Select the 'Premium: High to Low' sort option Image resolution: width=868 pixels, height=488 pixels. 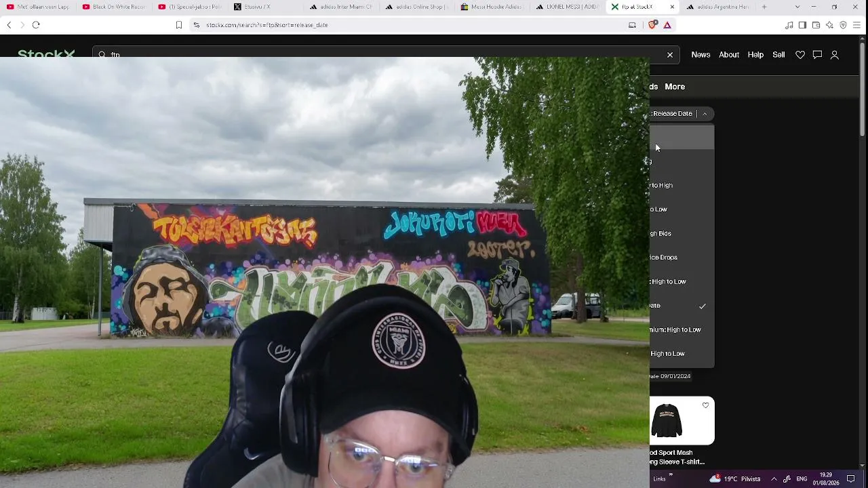[682, 329]
